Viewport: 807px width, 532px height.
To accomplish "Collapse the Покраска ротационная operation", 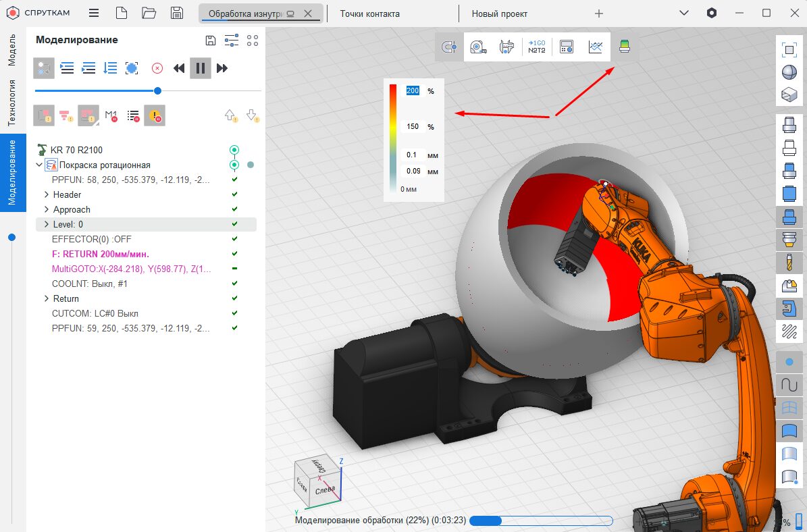I will tap(39, 165).
